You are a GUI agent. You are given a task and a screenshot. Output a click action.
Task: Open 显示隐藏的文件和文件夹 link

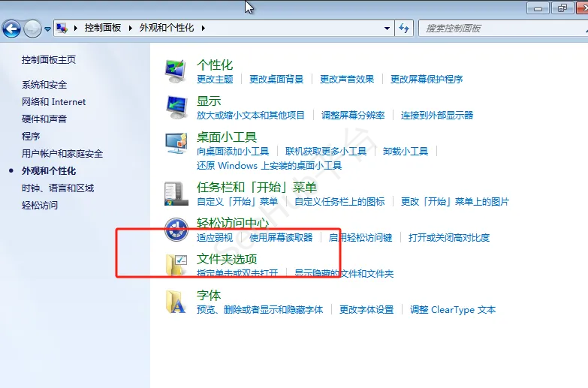(x=344, y=274)
